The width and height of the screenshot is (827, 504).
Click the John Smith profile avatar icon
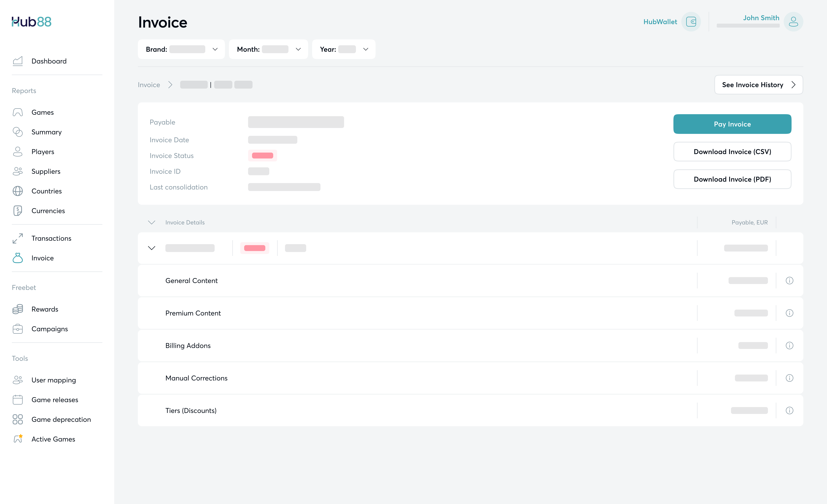[793, 22]
